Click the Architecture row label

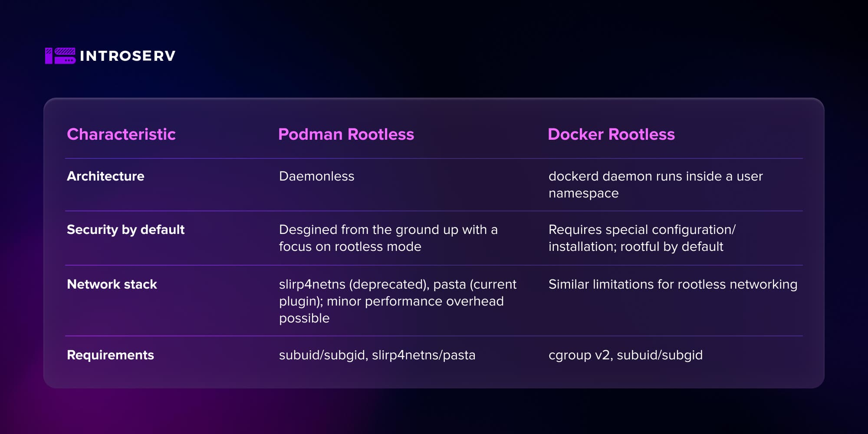[105, 176]
